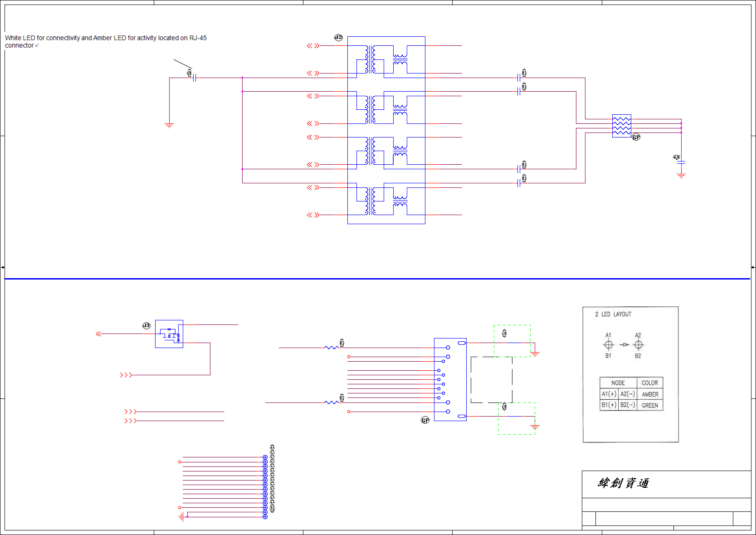Select the diode symbol in LED layout
The height and width of the screenshot is (535, 756).
(624, 345)
